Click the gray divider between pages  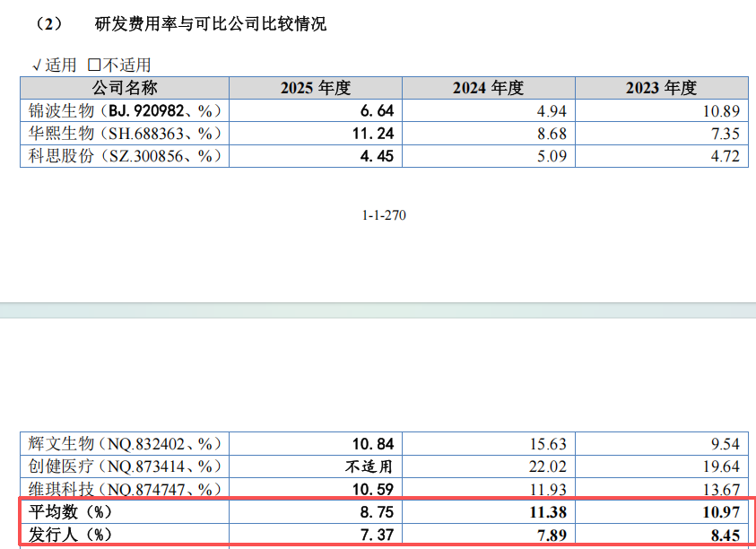coord(378,310)
